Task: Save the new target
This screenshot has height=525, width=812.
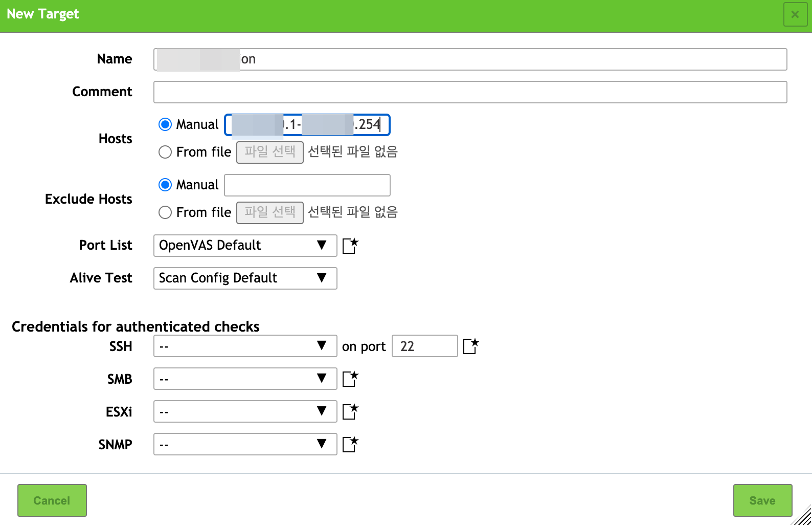Action: coord(762,500)
